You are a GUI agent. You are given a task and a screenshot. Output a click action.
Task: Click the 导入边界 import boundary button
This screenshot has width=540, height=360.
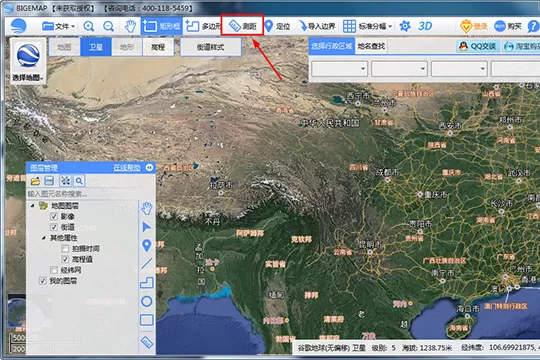point(317,26)
